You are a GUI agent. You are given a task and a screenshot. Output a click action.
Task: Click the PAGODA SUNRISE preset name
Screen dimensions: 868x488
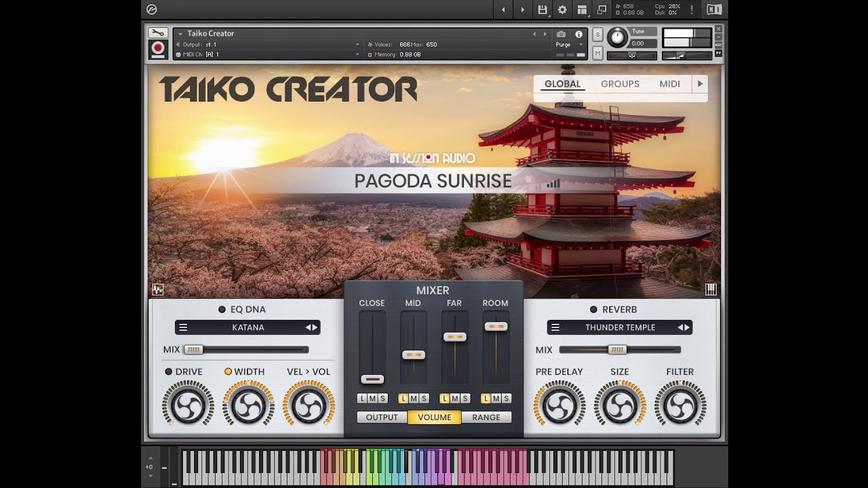pos(433,181)
